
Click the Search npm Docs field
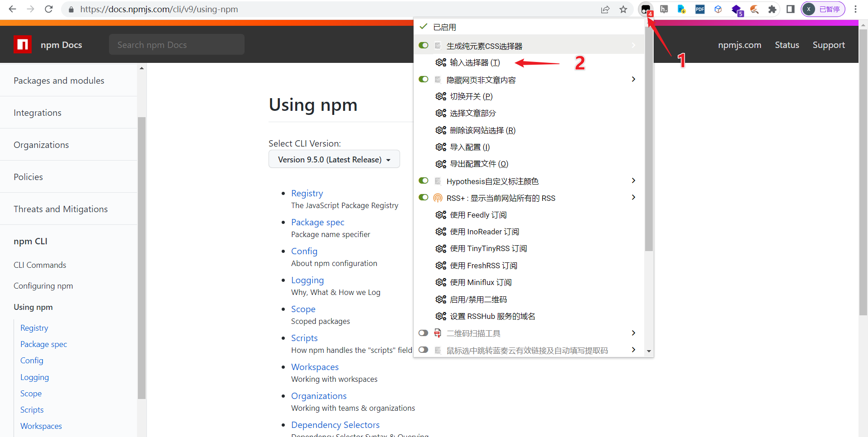click(x=177, y=44)
